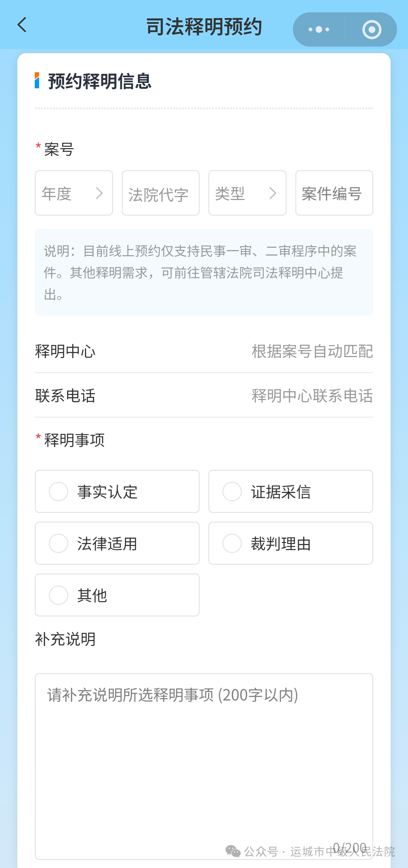This screenshot has height=868, width=408.
Task: Tap the mini program close circle icon
Action: [x=372, y=30]
